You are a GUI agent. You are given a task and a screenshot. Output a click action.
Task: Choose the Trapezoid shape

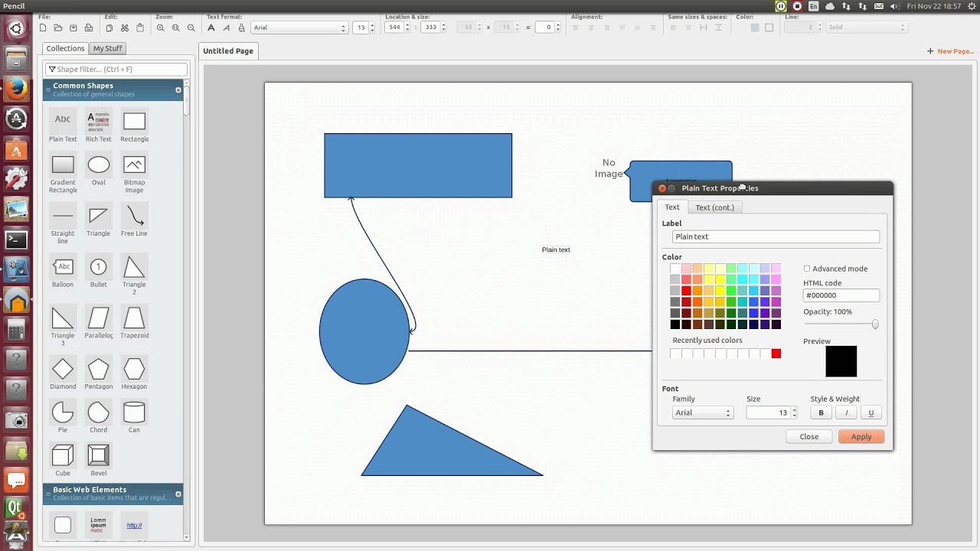pyautogui.click(x=134, y=322)
